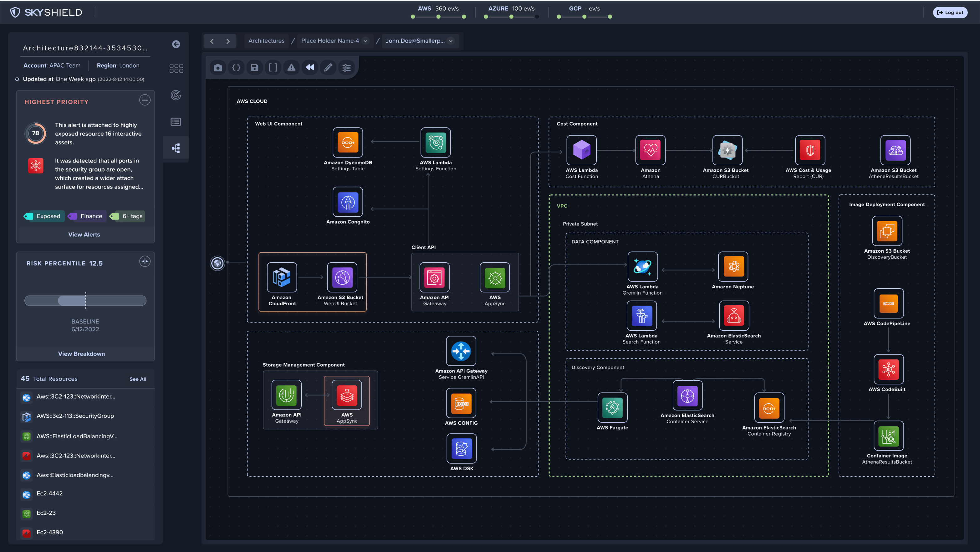Adjust the risk percentile progress slider
This screenshot has width=980, height=552.
pyautogui.click(x=85, y=300)
